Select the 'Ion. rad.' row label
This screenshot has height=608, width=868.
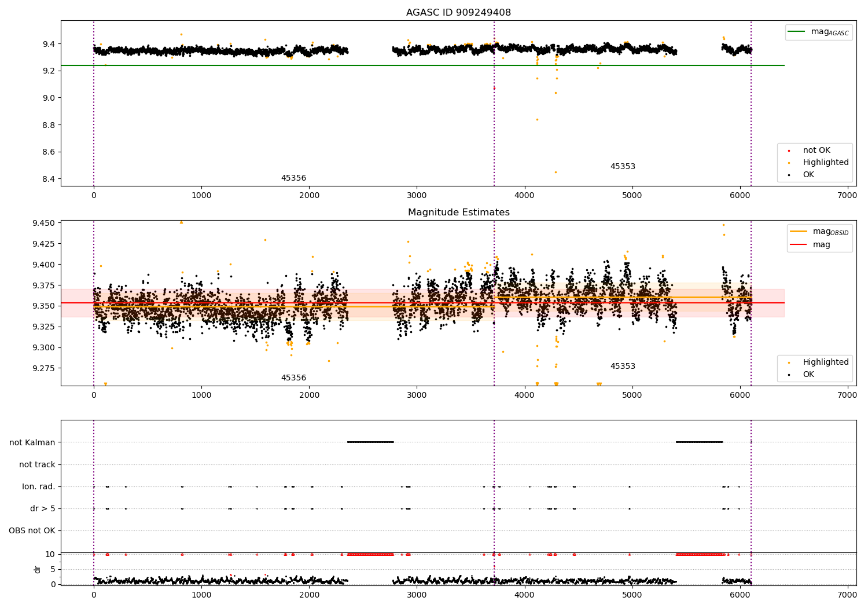(x=39, y=487)
